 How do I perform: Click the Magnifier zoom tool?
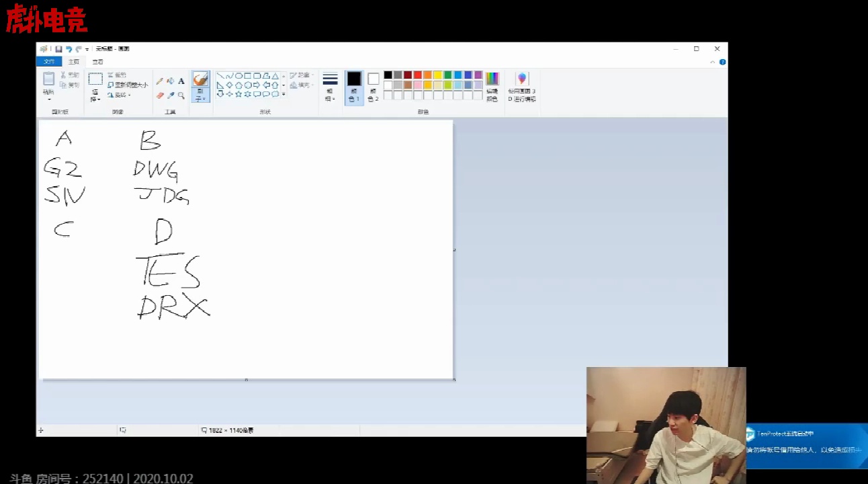click(x=181, y=95)
